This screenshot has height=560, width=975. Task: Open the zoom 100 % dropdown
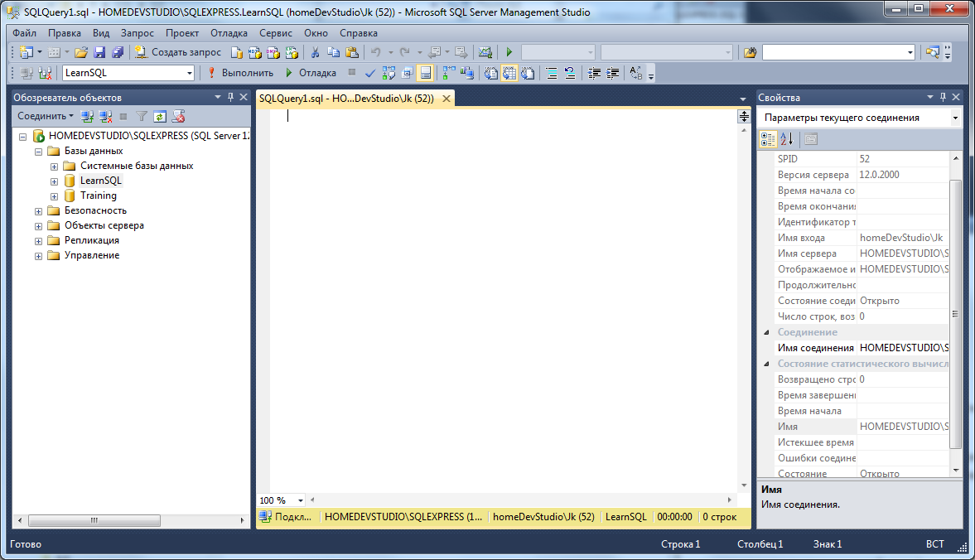(301, 500)
